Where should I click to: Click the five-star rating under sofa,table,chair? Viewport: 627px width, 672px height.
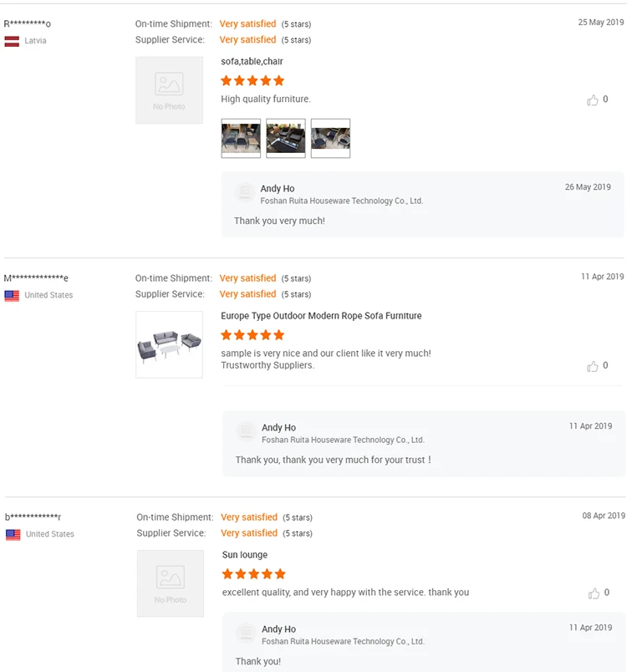(252, 81)
